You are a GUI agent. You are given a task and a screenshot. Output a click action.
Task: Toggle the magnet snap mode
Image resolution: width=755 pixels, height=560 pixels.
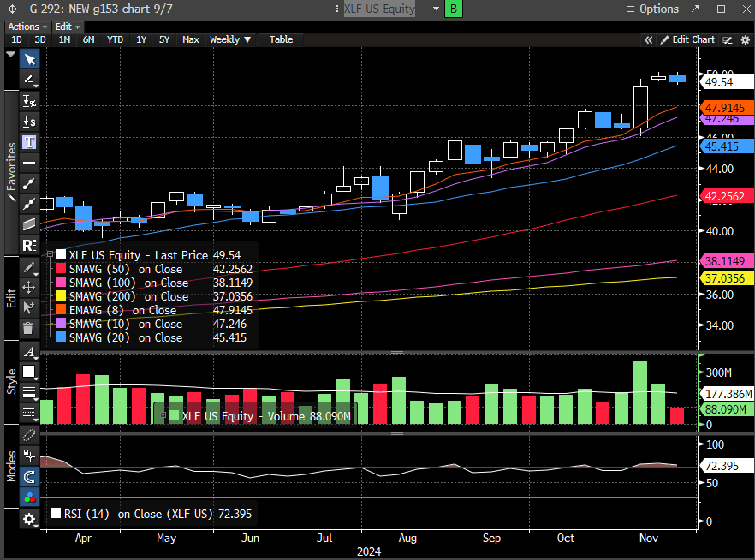(29, 477)
